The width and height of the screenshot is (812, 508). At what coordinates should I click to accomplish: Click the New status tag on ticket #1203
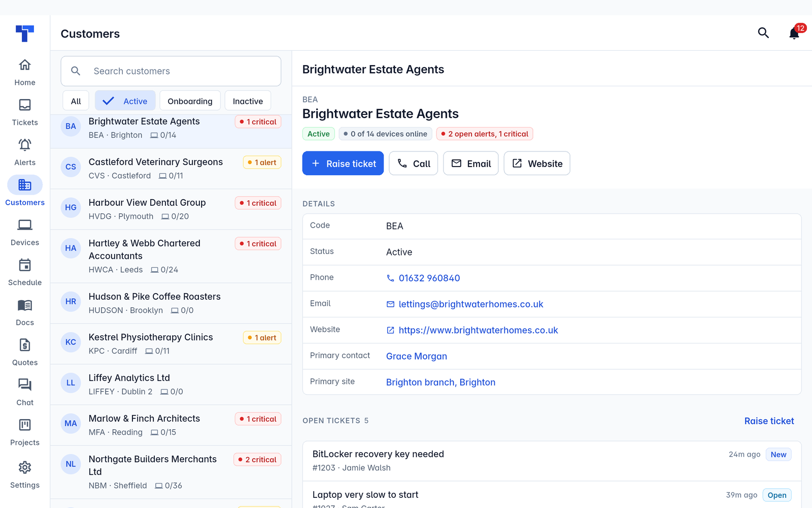tap(779, 455)
